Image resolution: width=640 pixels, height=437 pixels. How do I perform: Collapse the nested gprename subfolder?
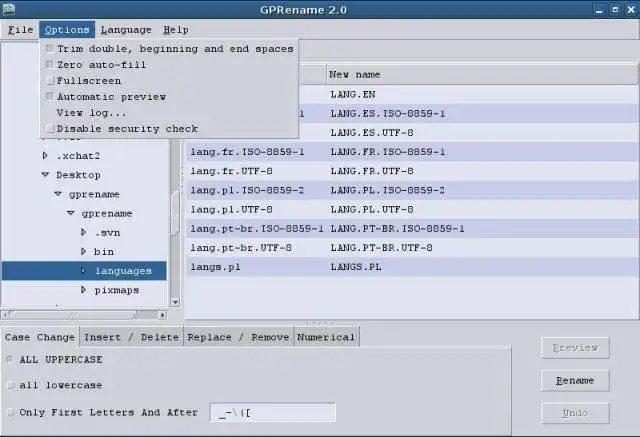tap(71, 213)
